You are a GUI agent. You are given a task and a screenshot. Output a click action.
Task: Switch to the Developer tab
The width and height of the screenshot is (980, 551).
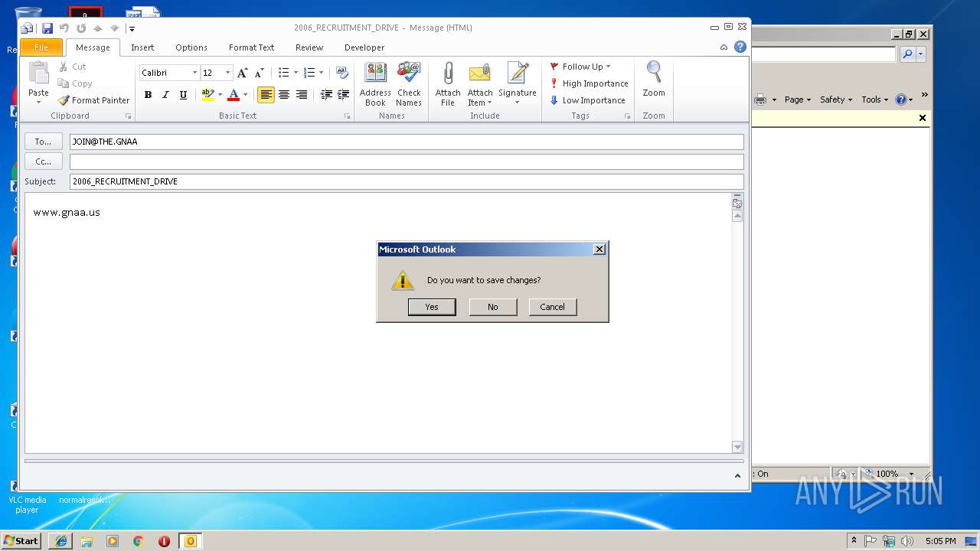(364, 47)
